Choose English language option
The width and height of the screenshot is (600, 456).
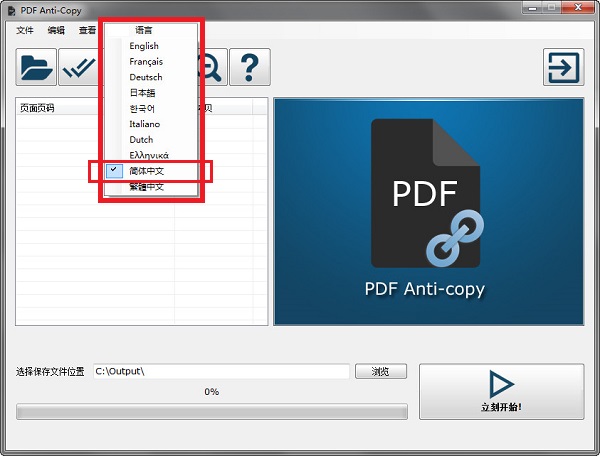point(151,46)
